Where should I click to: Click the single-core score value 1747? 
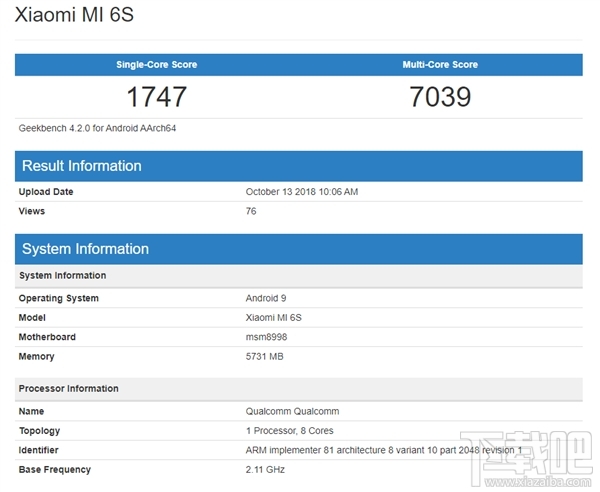pos(157,96)
